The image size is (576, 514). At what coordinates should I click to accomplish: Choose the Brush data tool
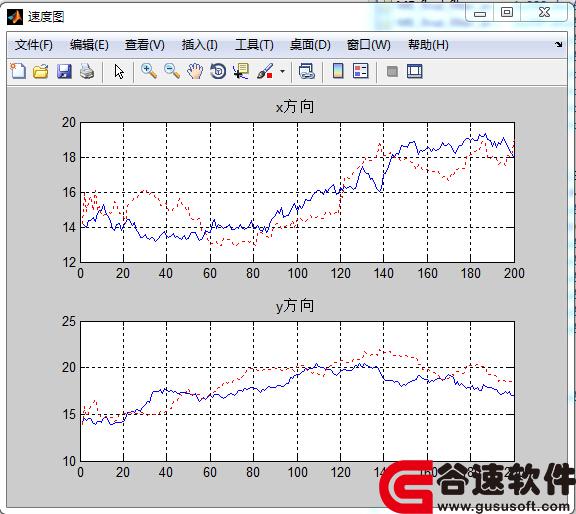265,71
